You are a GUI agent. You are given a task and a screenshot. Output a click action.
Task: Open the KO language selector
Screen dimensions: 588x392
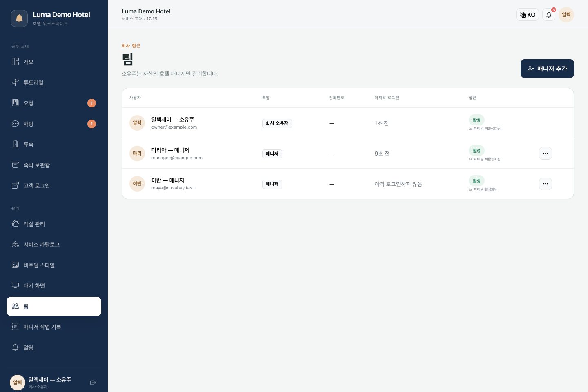point(528,15)
